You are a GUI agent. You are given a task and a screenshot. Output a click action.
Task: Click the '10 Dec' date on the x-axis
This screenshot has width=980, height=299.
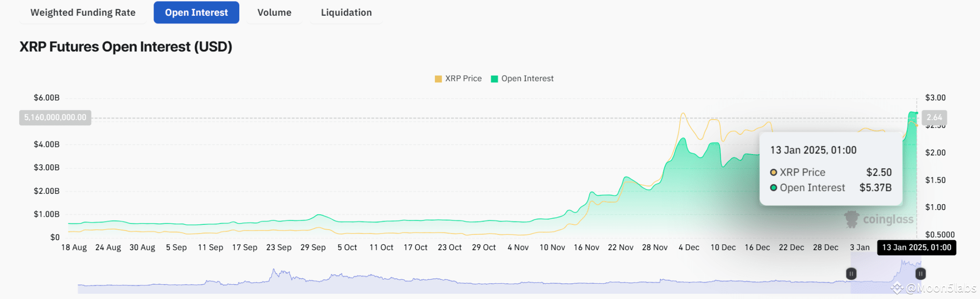(723, 248)
